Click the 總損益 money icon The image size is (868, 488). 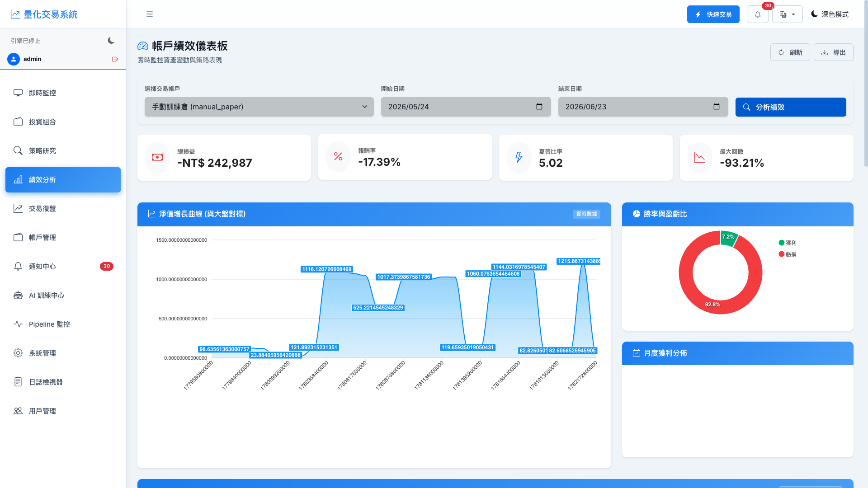(157, 157)
